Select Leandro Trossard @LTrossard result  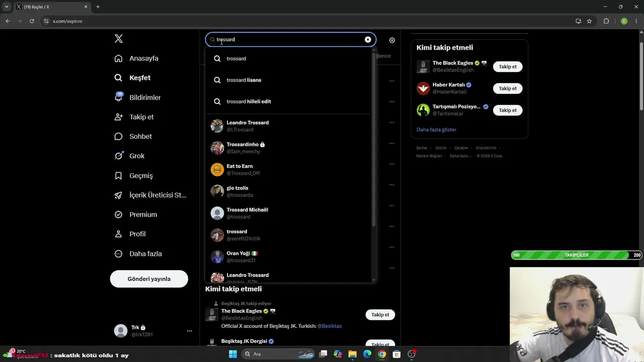coord(288,126)
